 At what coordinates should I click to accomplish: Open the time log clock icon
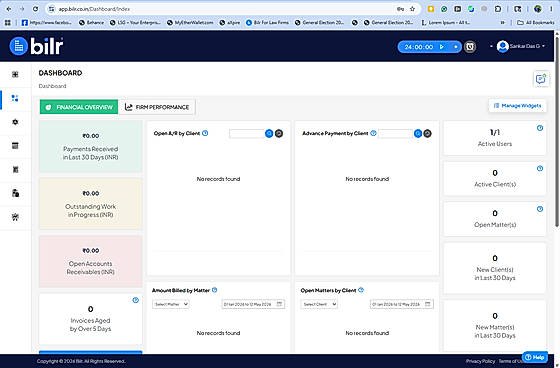tap(470, 47)
